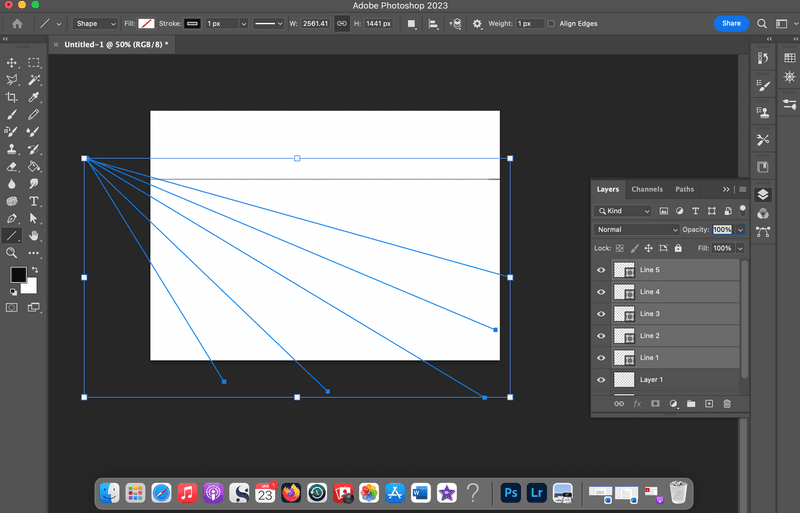Select the Zoom tool in toolbar

[x=12, y=253]
